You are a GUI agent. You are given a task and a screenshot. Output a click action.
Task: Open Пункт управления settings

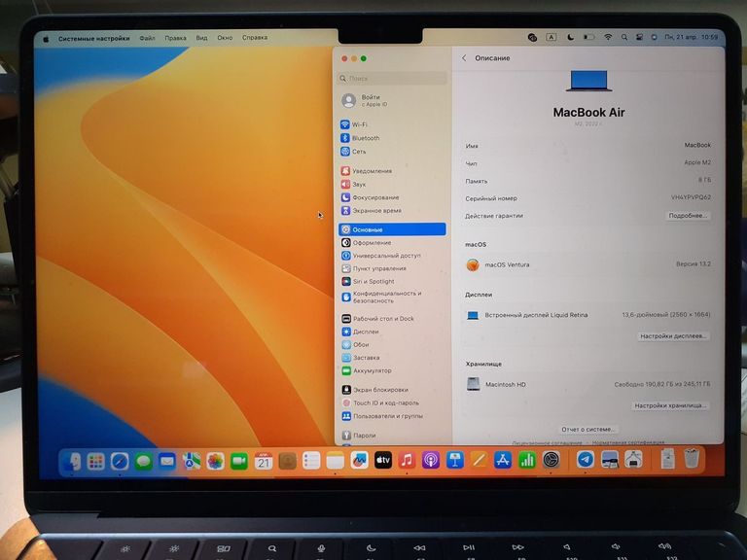coord(374,268)
